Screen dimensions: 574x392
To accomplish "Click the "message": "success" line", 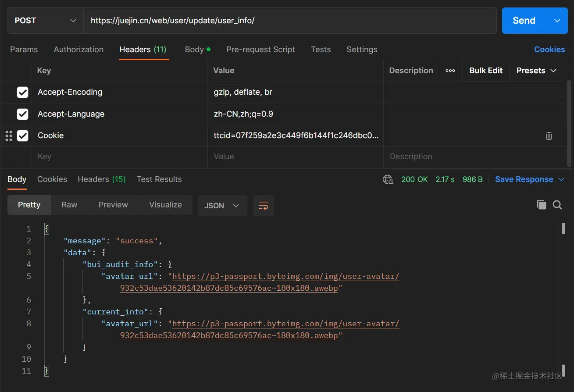I will coord(113,241).
